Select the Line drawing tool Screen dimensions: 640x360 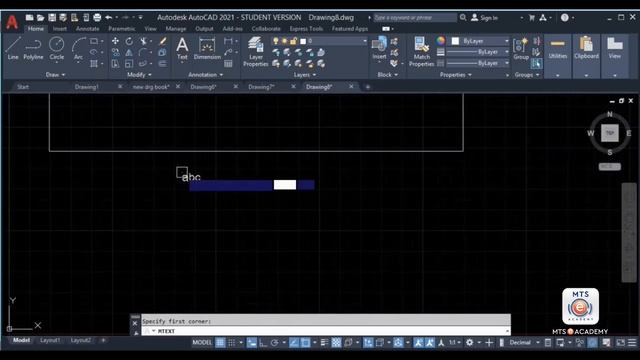(13, 48)
